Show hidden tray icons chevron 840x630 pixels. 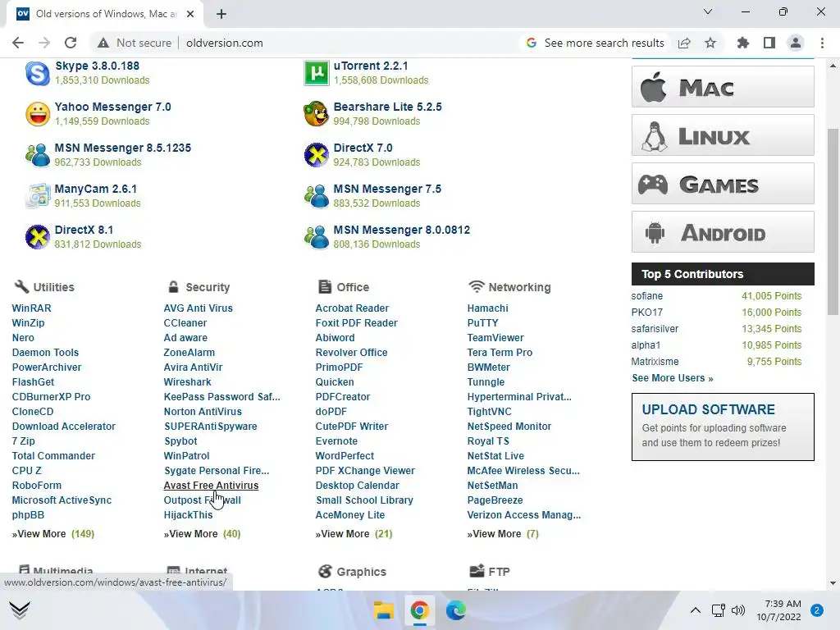(696, 610)
